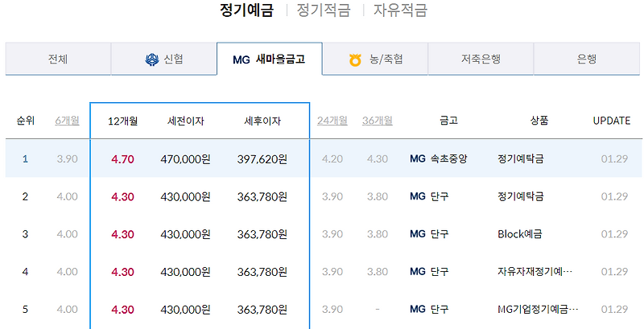Open the rank 2 정기예탁금 product
644x329 pixels.
520,196
